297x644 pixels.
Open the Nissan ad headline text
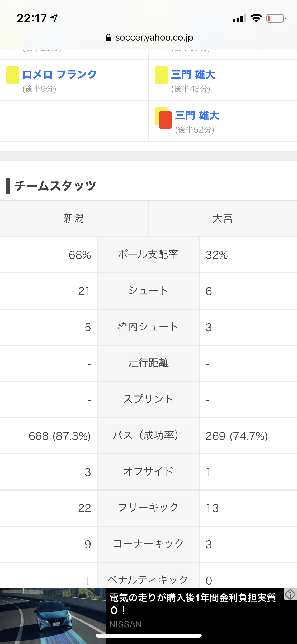pyautogui.click(x=193, y=604)
